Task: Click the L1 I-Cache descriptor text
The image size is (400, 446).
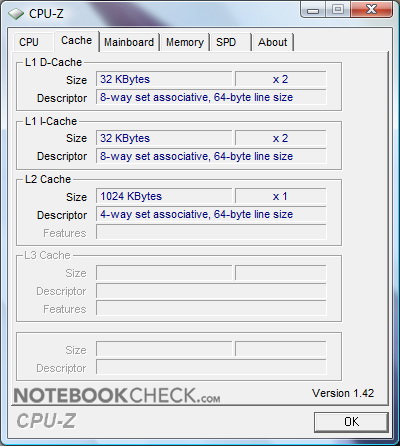Action: pos(196,156)
